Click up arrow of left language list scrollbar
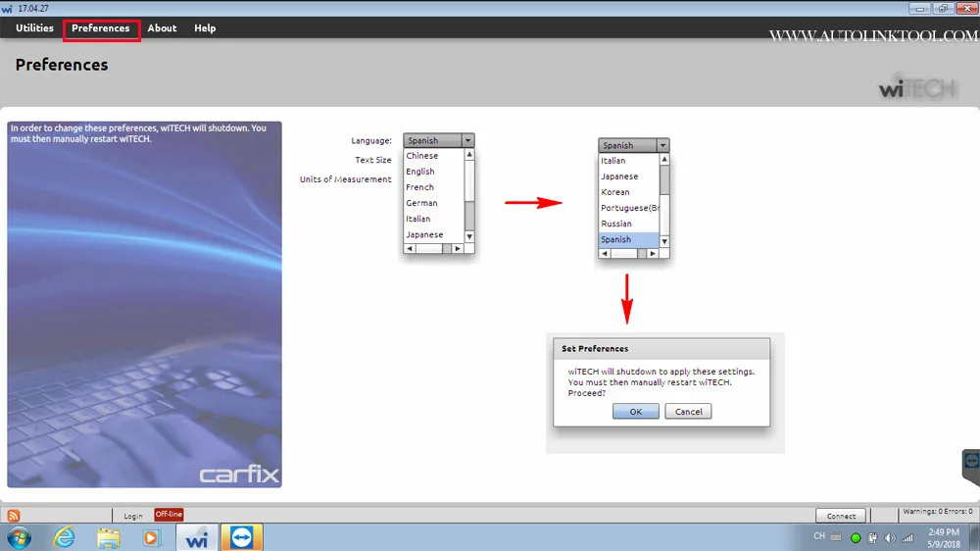Screen dimensions: 980x551 469,154
